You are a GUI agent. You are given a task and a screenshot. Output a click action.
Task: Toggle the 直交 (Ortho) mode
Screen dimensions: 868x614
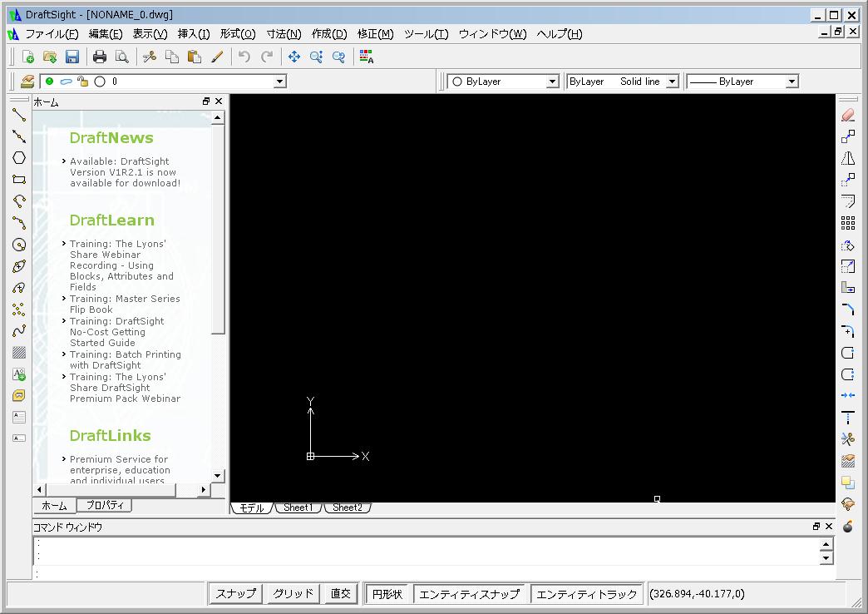340,593
